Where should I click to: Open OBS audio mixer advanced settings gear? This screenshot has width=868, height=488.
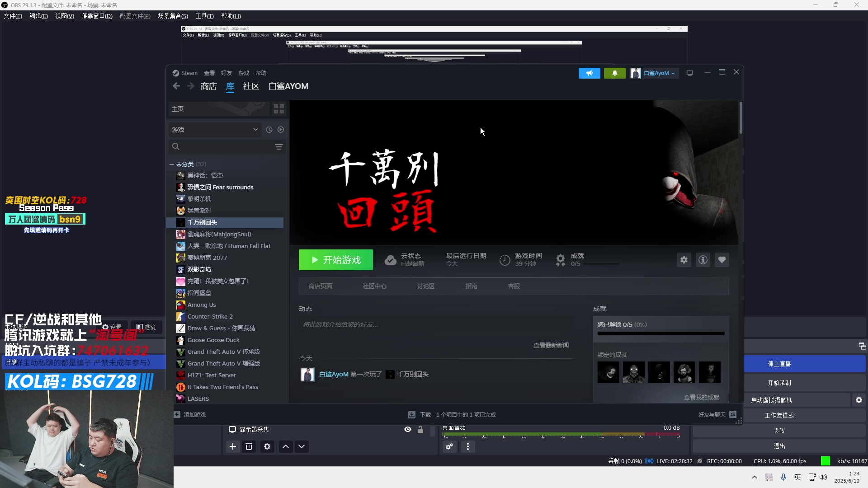coord(449,446)
